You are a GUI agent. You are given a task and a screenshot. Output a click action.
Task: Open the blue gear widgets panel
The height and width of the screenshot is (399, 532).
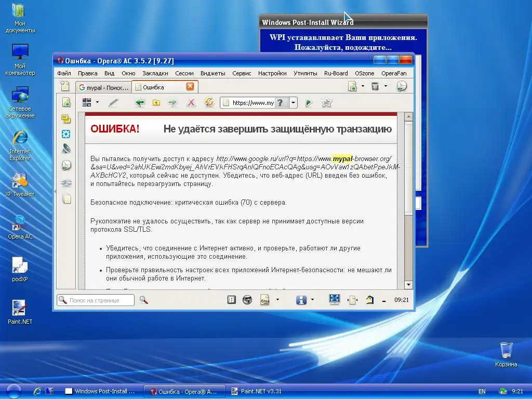pyautogui.click(x=66, y=134)
